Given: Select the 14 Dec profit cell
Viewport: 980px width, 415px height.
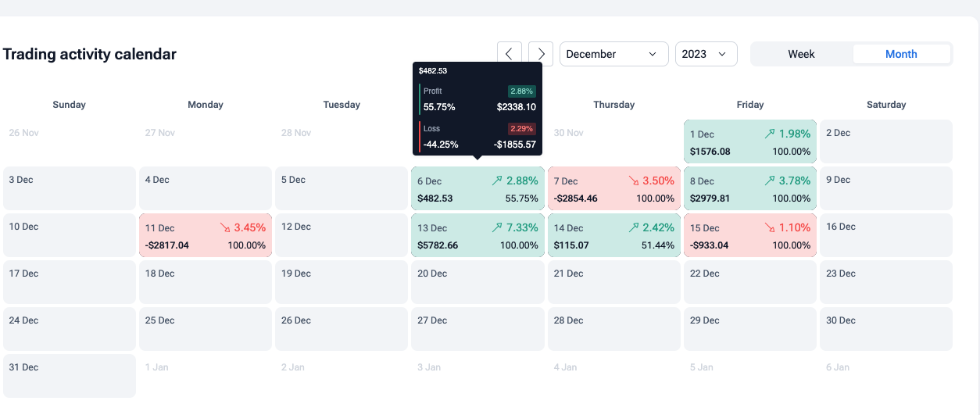Looking at the screenshot, I should (x=614, y=235).
